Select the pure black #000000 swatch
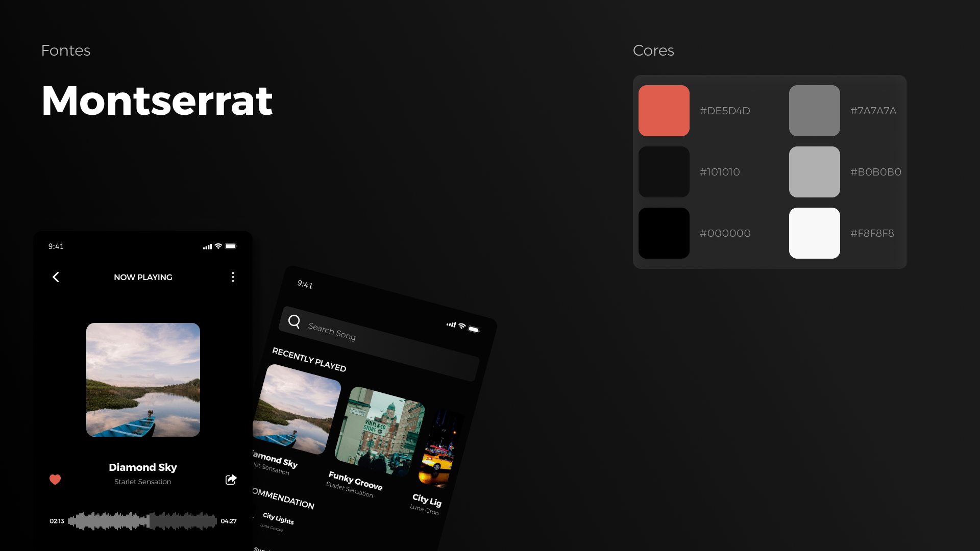The image size is (980, 551). coord(664,233)
